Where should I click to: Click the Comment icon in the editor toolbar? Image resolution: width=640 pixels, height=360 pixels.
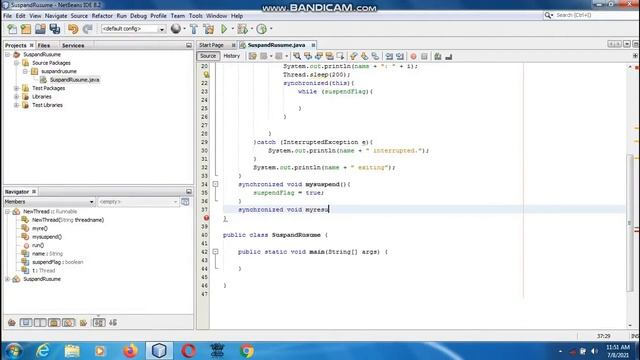click(x=438, y=56)
